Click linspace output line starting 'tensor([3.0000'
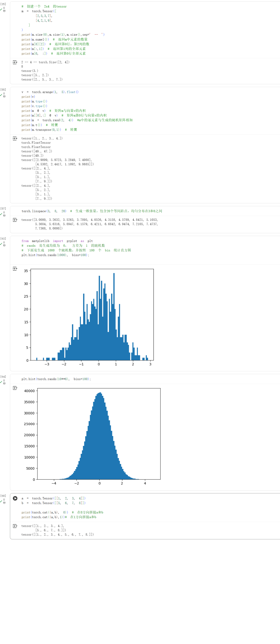This screenshot has width=280, height=644. click(x=90, y=220)
